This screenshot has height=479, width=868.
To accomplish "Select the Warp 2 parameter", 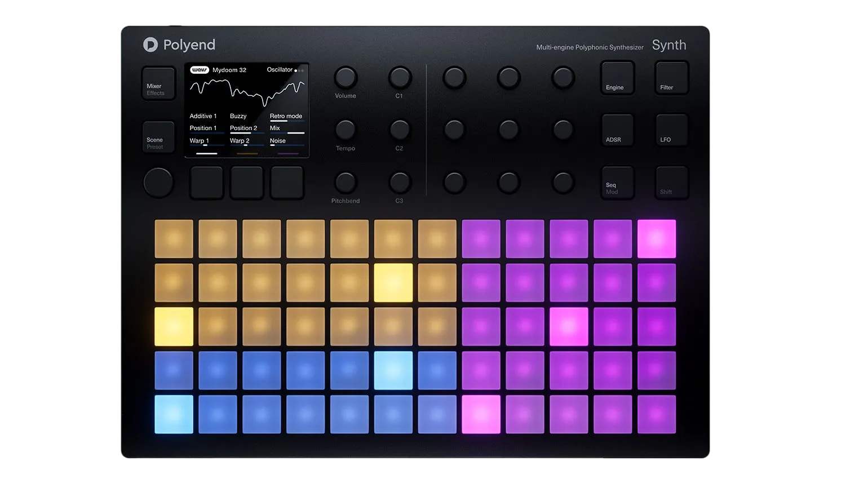I will pos(240,141).
